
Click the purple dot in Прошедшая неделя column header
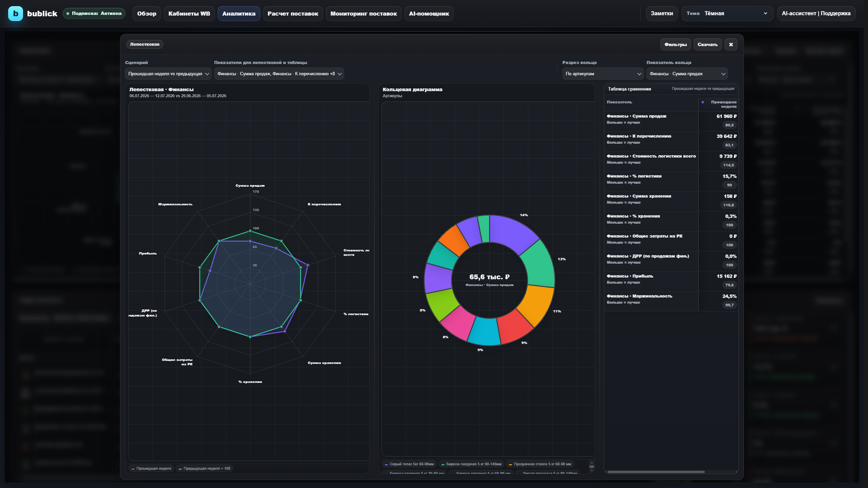click(x=703, y=102)
